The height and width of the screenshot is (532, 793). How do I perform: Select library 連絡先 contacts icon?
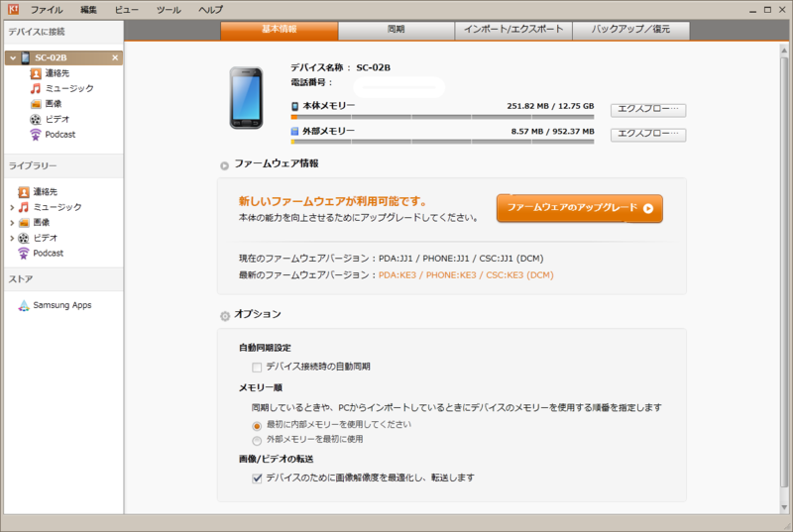[24, 192]
